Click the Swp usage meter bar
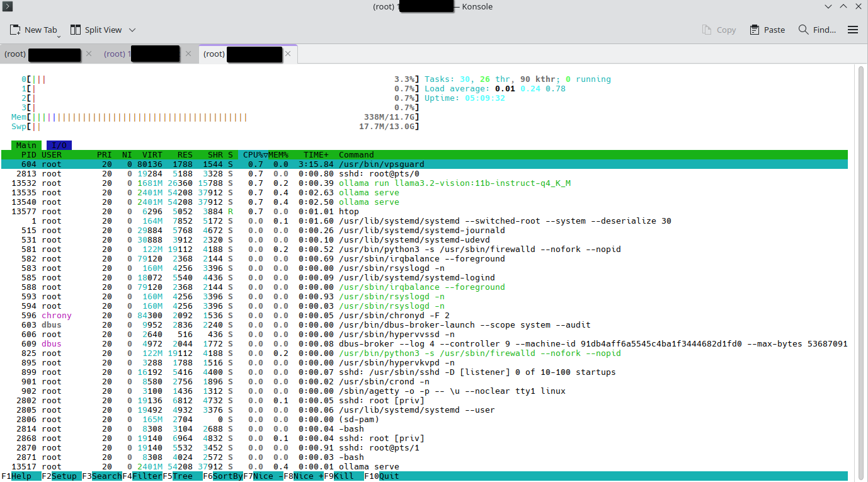Screen dimensions: 868x482 click(x=215, y=127)
